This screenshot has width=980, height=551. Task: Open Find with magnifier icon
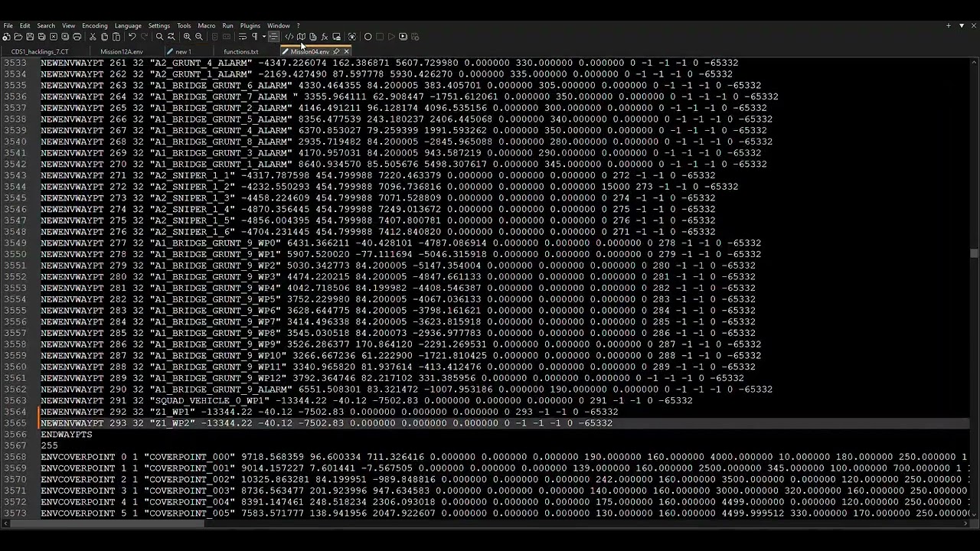[x=160, y=37]
